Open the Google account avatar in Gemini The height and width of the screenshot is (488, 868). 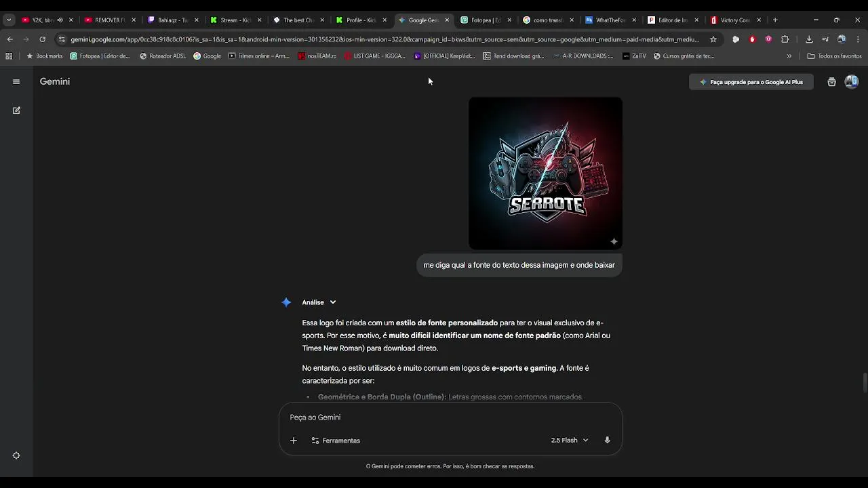pos(852,82)
